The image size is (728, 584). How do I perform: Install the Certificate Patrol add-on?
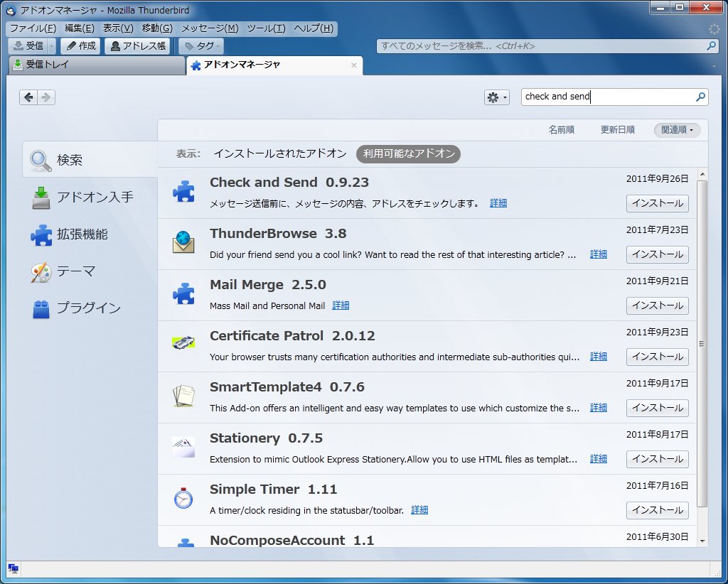(658, 357)
